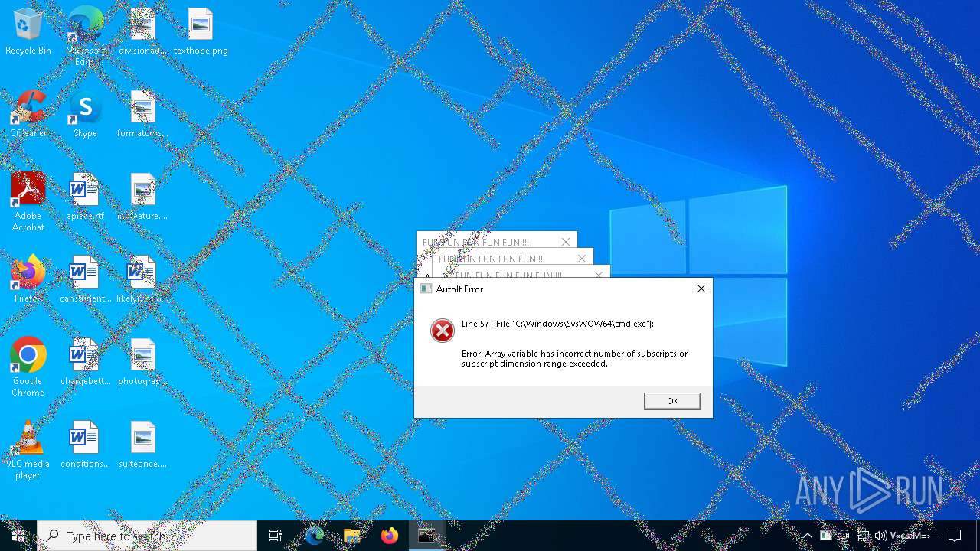Show hidden system tray icons

807,536
